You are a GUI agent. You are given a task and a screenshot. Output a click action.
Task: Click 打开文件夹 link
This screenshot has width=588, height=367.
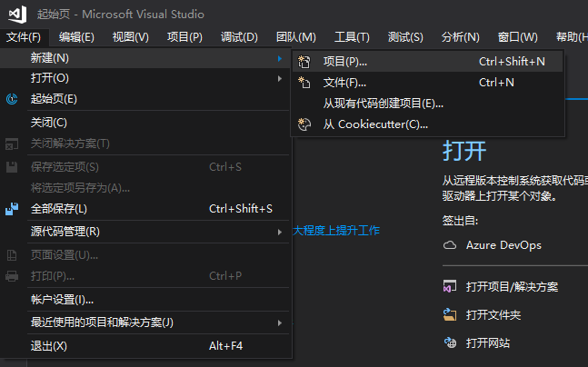point(493,315)
